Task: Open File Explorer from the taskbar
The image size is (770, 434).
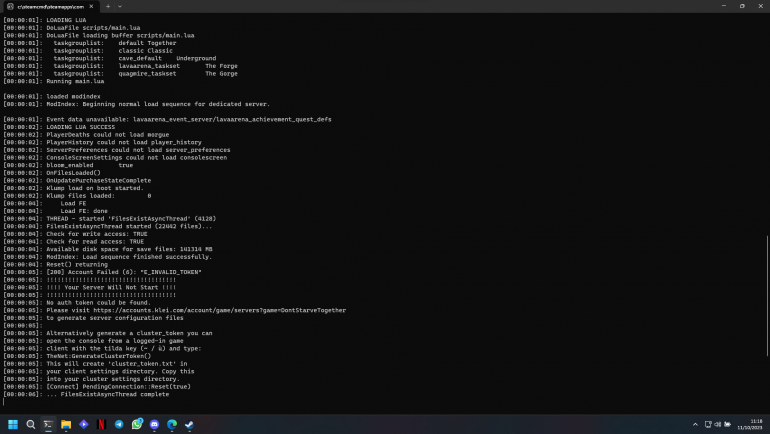Action: (x=66, y=424)
